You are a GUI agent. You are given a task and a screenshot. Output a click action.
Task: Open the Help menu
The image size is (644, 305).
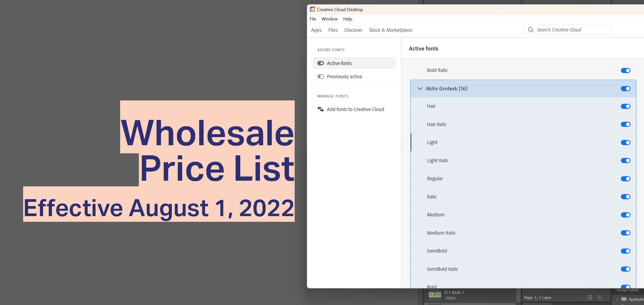click(348, 19)
